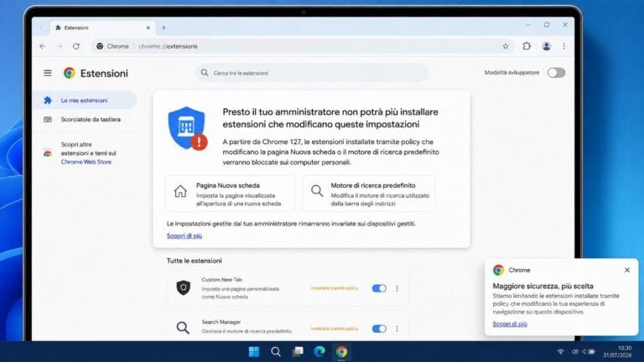This screenshot has width=644, height=362.
Task: Open the hamburger menu beside Estensioni
Action: pos(48,73)
